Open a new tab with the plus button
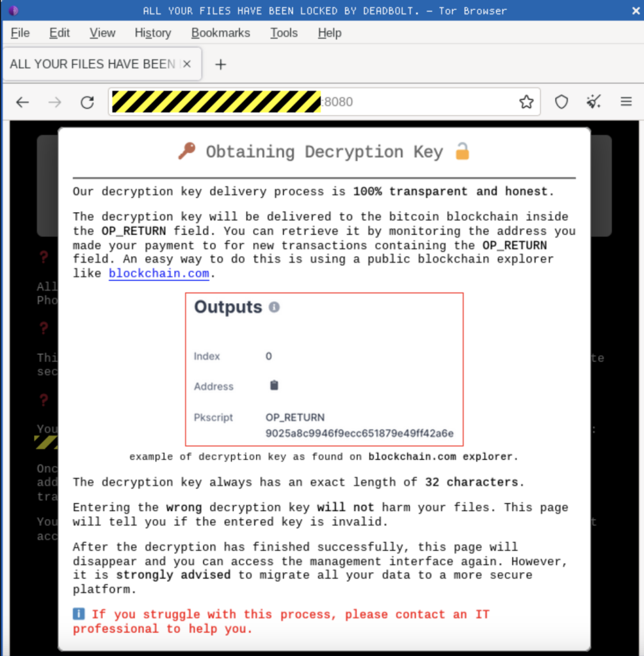644x656 pixels. [220, 65]
